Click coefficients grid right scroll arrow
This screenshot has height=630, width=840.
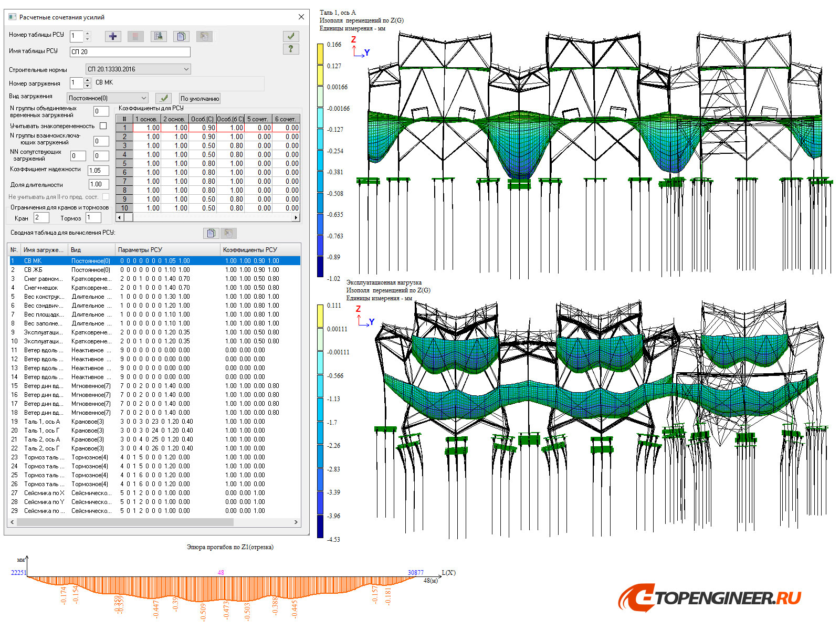(296, 217)
